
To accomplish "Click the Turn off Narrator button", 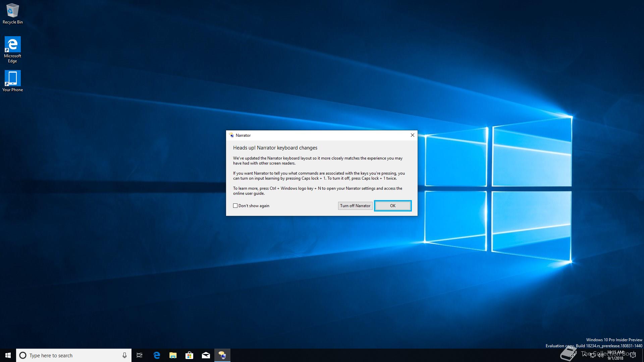I will [355, 206].
